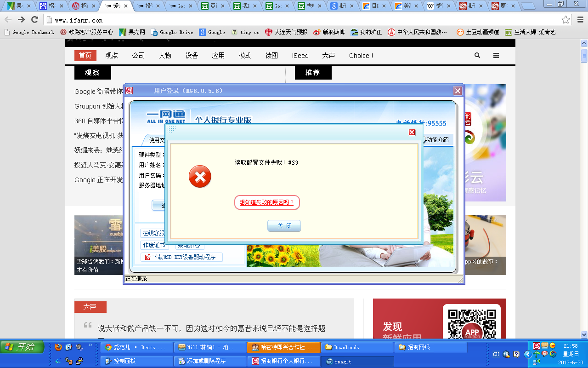Image resolution: width=588 pixels, height=368 pixels.
Task: Click the 作废证书 button in login window
Action: point(154,246)
